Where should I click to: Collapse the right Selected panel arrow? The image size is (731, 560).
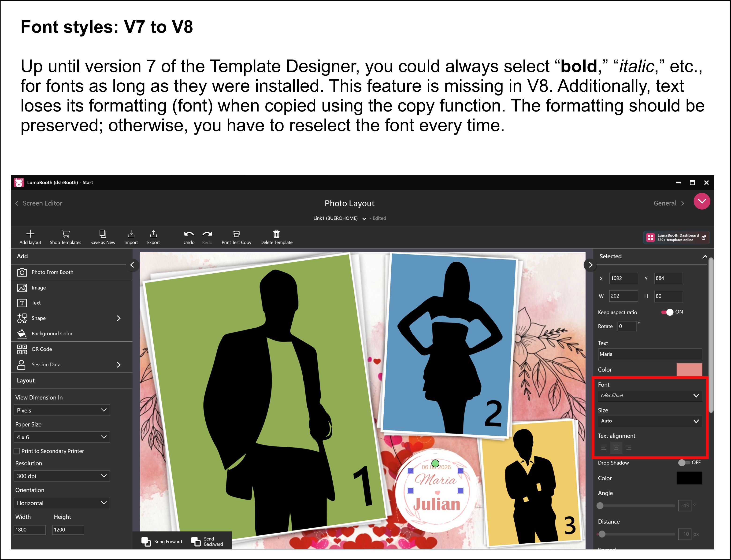point(590,265)
